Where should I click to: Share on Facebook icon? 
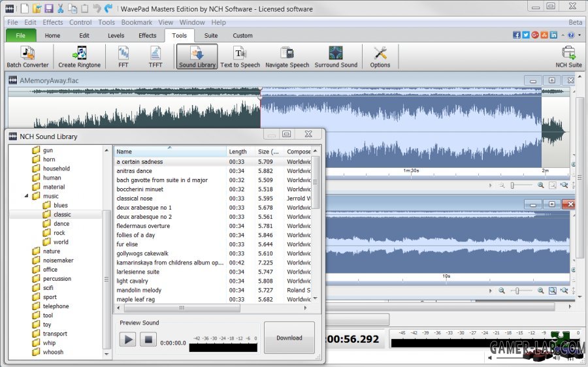(x=516, y=35)
